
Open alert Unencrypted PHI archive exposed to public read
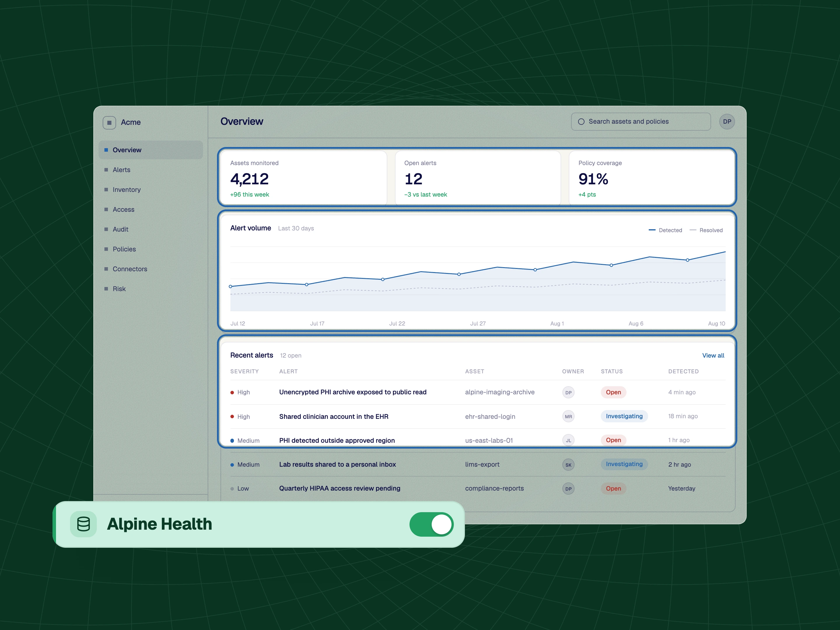click(353, 392)
